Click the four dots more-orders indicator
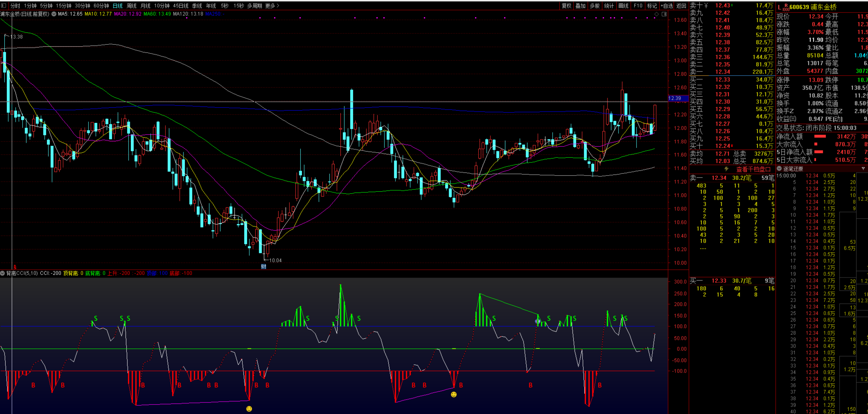 [x=703, y=249]
